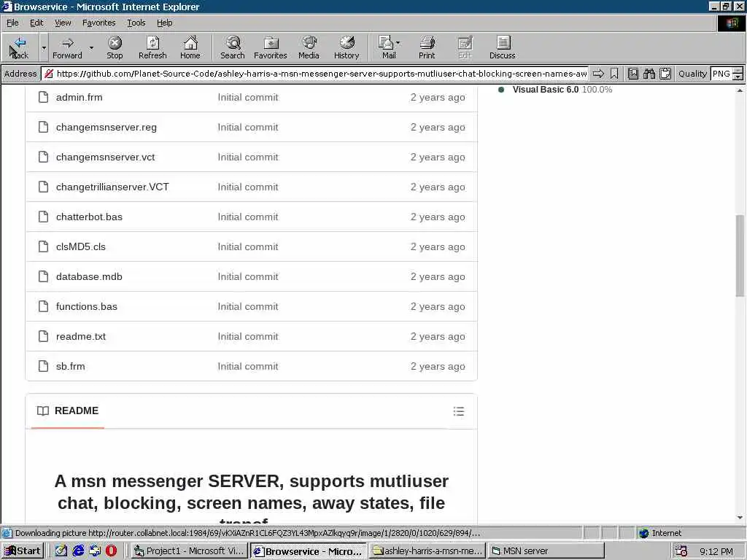Image resolution: width=747 pixels, height=560 pixels.
Task: Open the changetrillianserver.VCT file
Action: pyautogui.click(x=112, y=187)
